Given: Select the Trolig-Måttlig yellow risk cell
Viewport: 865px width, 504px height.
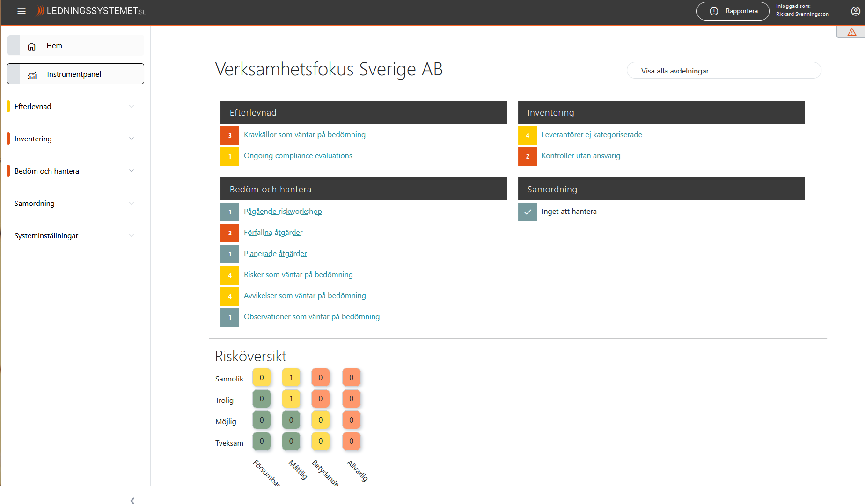Looking at the screenshot, I should pyautogui.click(x=291, y=399).
